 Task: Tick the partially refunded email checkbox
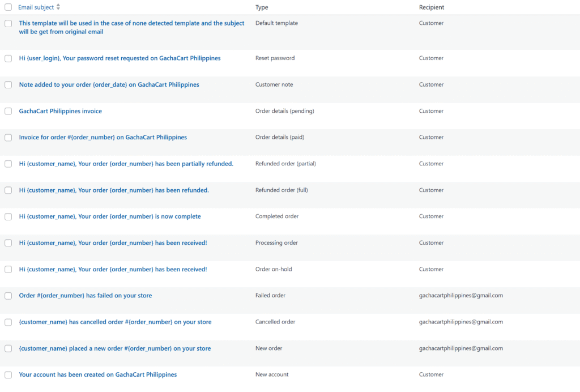[x=8, y=164]
